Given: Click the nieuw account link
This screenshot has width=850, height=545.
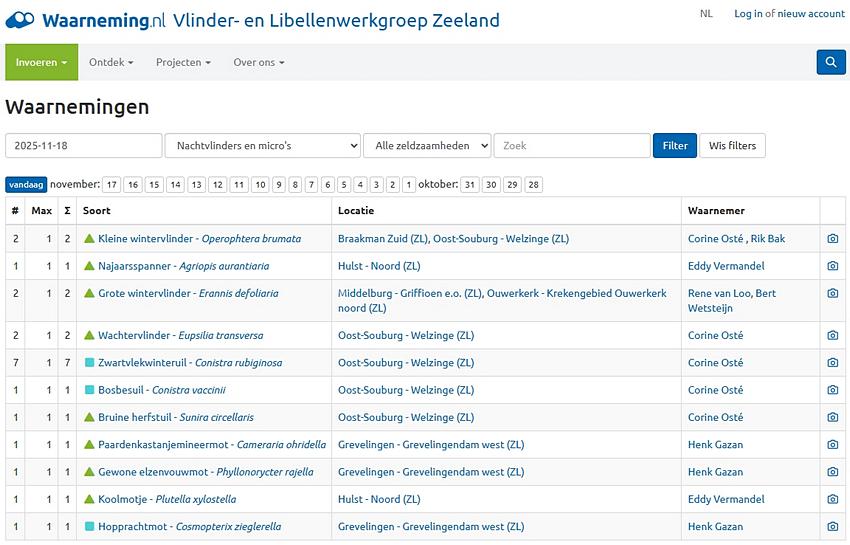Looking at the screenshot, I should click(x=810, y=14).
